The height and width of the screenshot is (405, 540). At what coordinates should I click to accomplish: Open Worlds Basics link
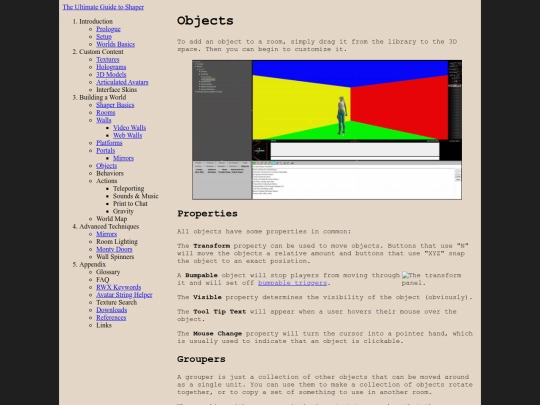pos(115,44)
